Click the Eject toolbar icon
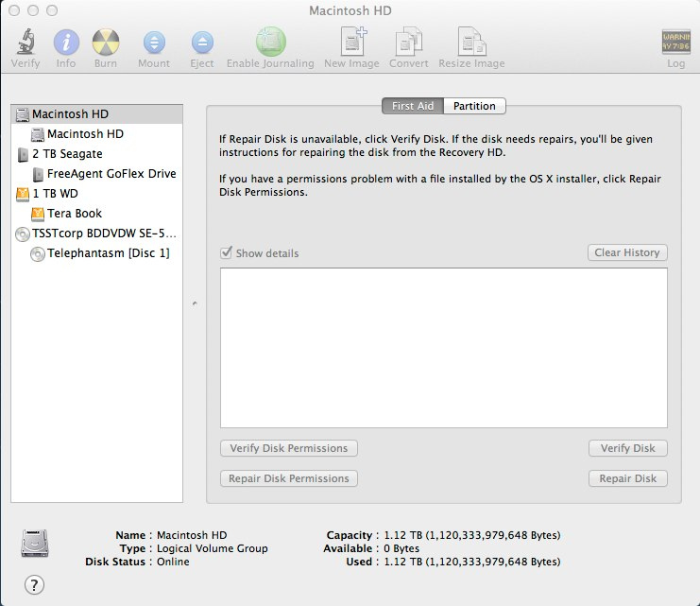 coord(202,43)
